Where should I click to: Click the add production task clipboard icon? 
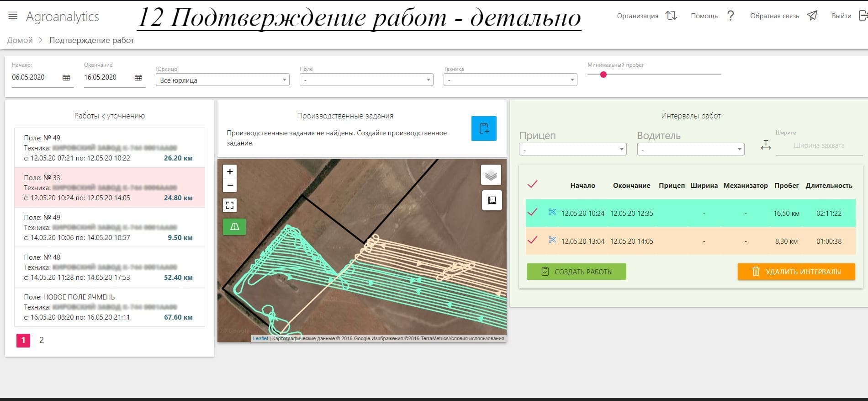484,128
